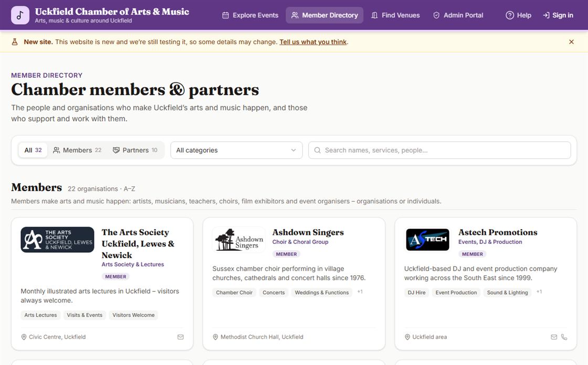Image resolution: width=588 pixels, height=365 pixels.
Task: Open the Tell us what you think link
Action: pos(313,42)
